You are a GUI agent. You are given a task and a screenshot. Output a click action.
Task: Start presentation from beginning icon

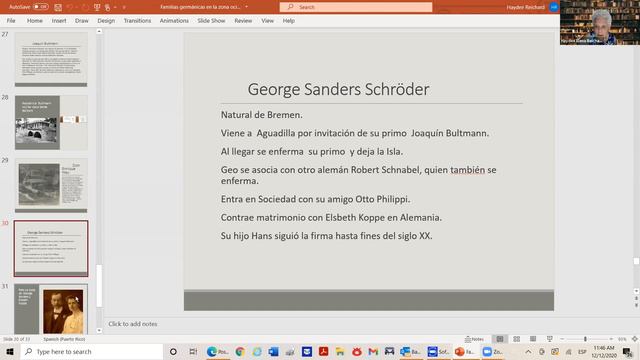click(97, 7)
